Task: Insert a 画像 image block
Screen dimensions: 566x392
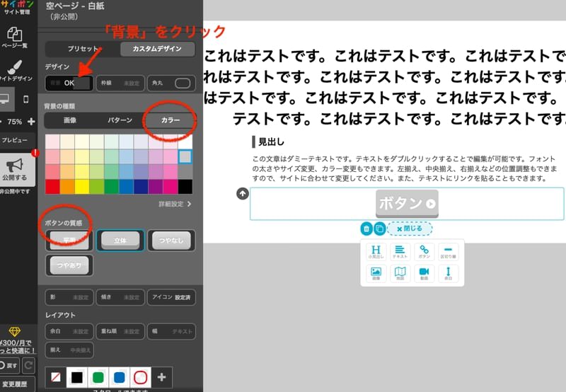Action: pos(376,273)
